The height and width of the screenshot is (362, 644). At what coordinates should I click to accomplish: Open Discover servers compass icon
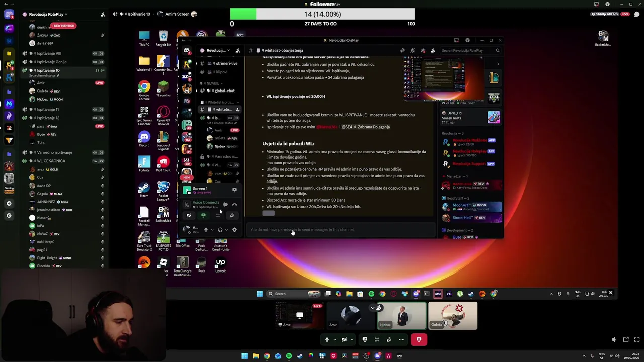pyautogui.click(x=9, y=215)
